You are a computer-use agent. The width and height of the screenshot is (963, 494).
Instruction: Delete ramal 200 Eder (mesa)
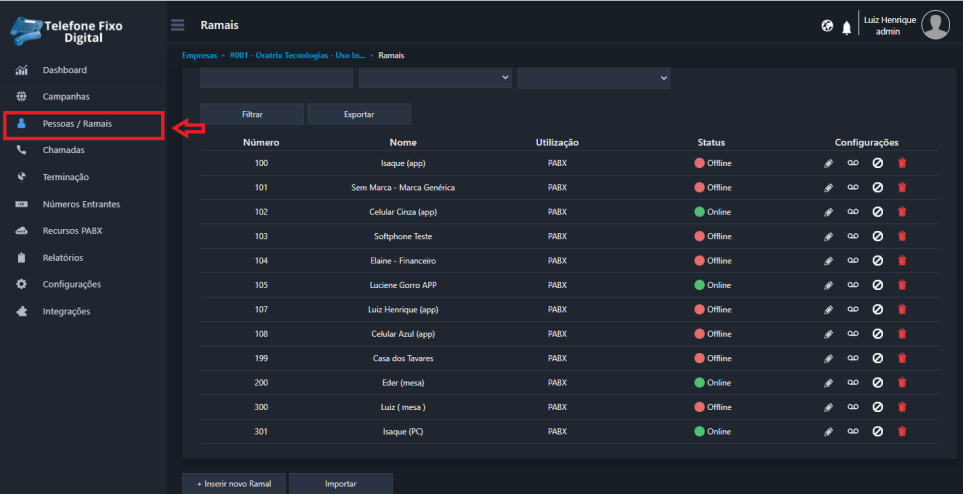point(902,382)
